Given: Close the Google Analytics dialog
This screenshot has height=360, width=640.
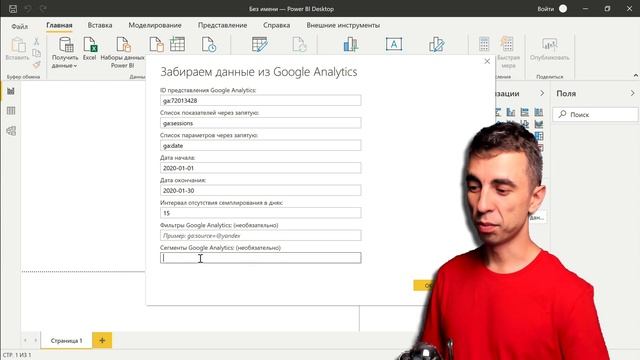Looking at the screenshot, I should [487, 61].
